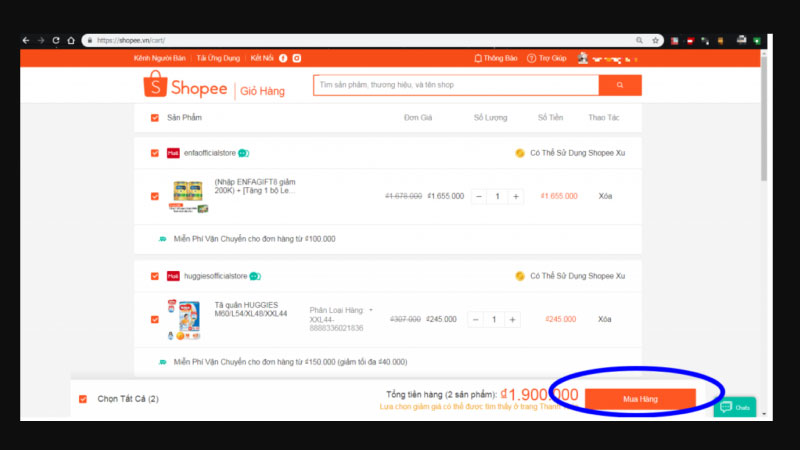Toggle Chọn Tất Cả (2) checkbox
The width and height of the screenshot is (800, 450).
(83, 399)
